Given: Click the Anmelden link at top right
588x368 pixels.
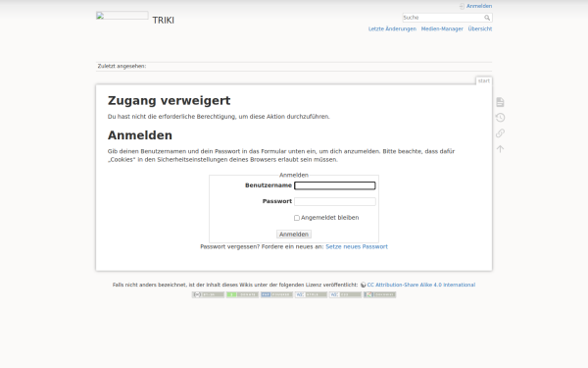Looking at the screenshot, I should tap(479, 6).
